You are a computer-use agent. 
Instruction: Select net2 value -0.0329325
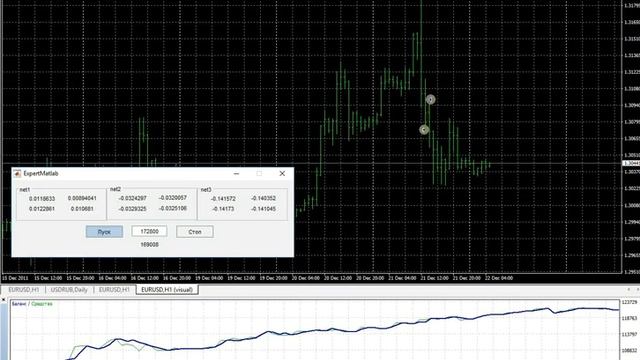132,208
